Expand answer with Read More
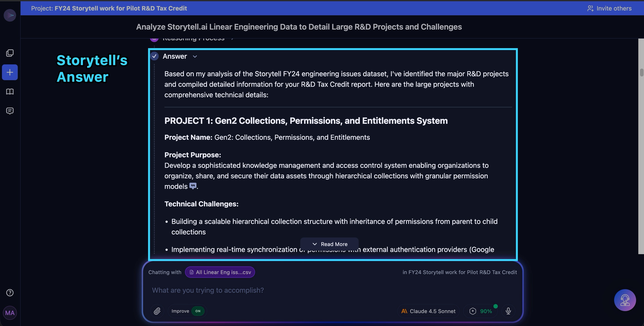The height and width of the screenshot is (326, 644). point(329,244)
